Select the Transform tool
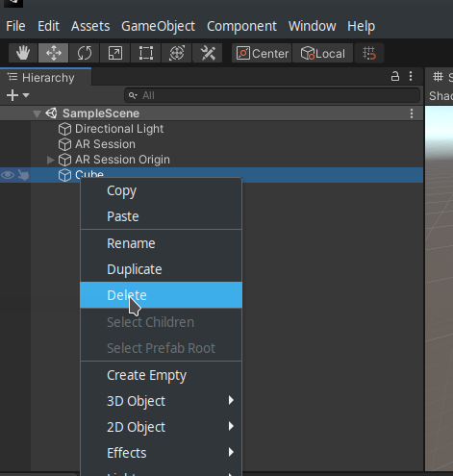This screenshot has height=476, width=453. click(x=177, y=53)
